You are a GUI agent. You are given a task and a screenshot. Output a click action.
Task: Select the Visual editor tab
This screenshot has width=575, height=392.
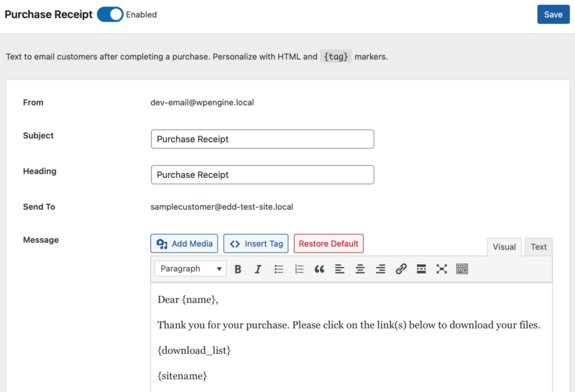504,247
